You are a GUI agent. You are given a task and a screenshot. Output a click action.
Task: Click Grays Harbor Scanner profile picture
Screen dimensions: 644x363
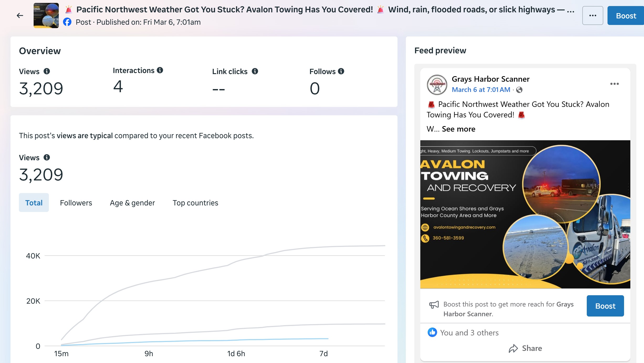(x=437, y=85)
